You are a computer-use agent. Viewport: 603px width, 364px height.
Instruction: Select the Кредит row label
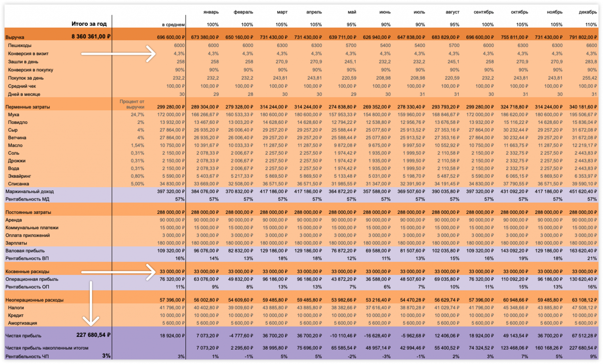click(x=16, y=315)
